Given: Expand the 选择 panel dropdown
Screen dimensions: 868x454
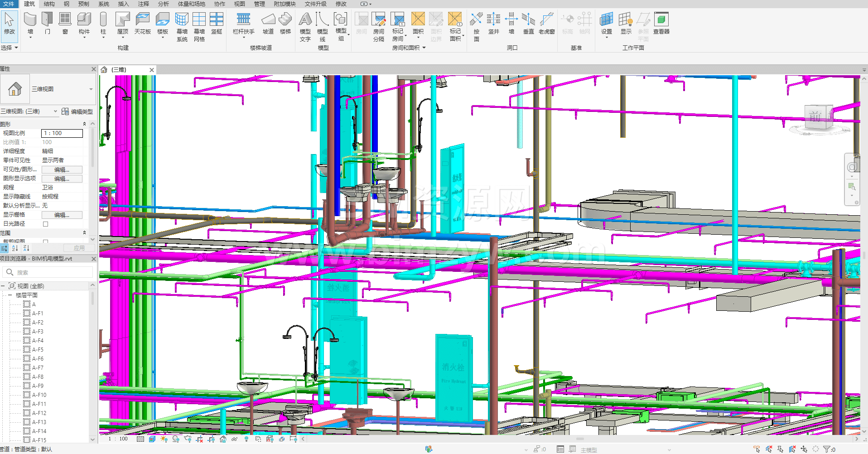Looking at the screenshot, I should coord(16,48).
